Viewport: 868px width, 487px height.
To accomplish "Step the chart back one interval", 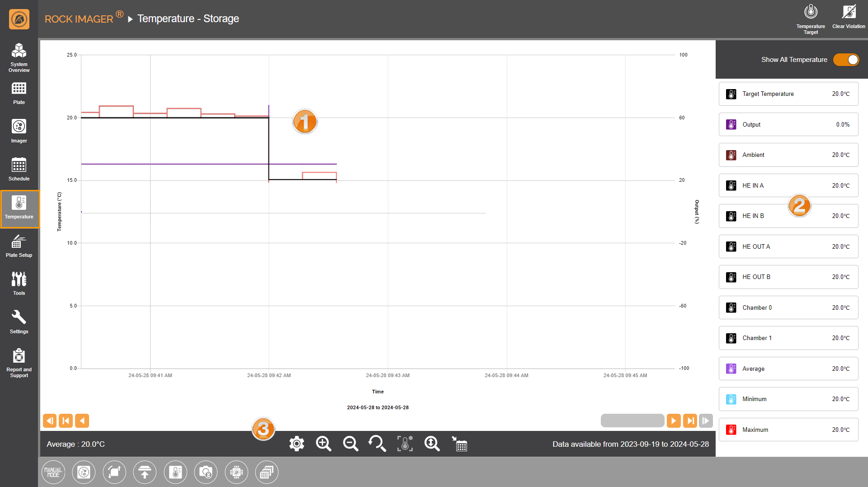I will tap(82, 421).
